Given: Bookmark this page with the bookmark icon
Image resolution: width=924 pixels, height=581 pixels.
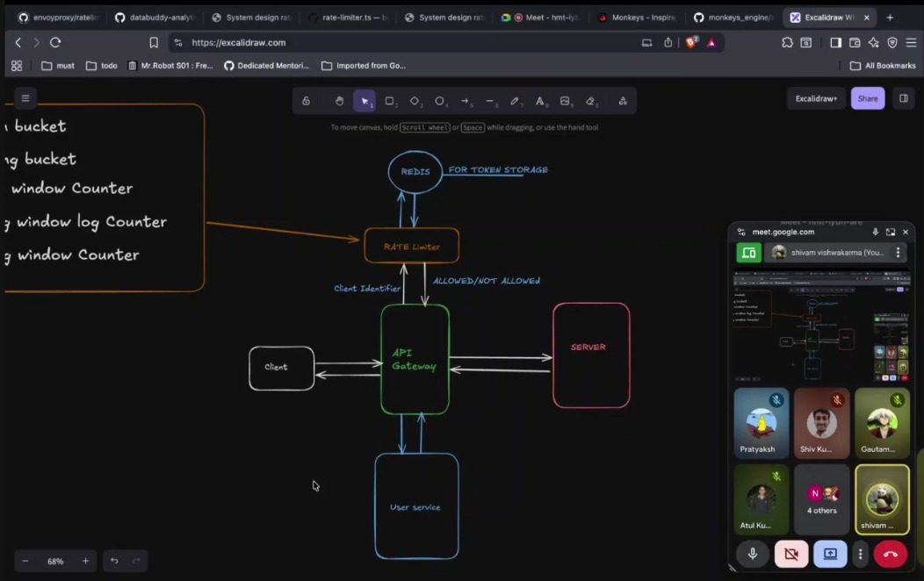Looking at the screenshot, I should tap(154, 42).
